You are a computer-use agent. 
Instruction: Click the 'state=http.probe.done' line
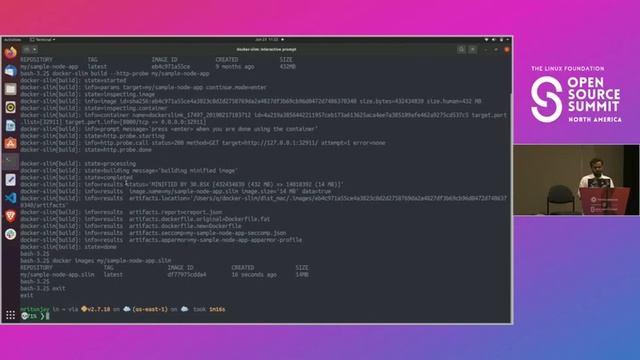[x=86, y=150]
